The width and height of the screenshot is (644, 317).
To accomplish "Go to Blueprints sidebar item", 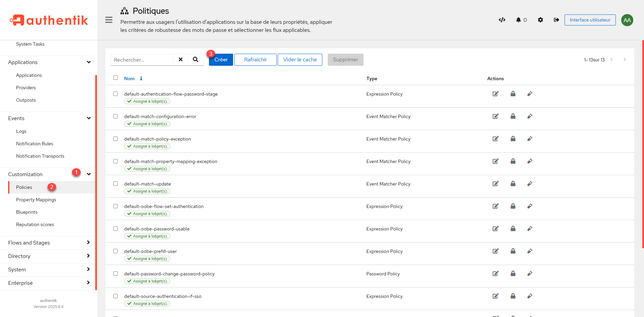I will [x=27, y=212].
